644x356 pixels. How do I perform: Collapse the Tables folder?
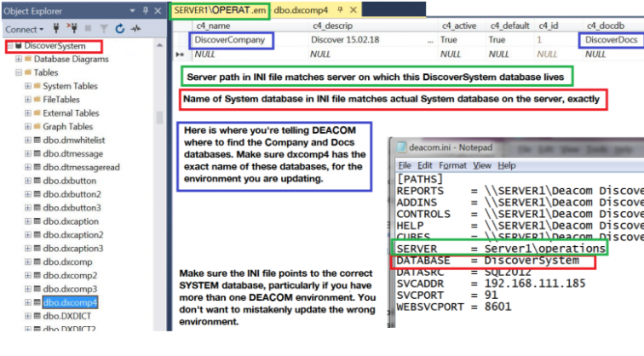click(19, 72)
